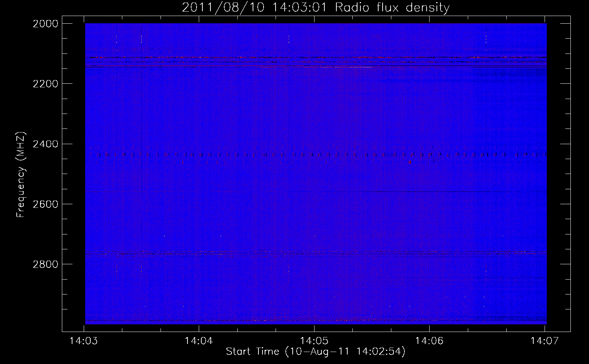
Task: Select the 2000 frequency tick label
Action: point(46,24)
